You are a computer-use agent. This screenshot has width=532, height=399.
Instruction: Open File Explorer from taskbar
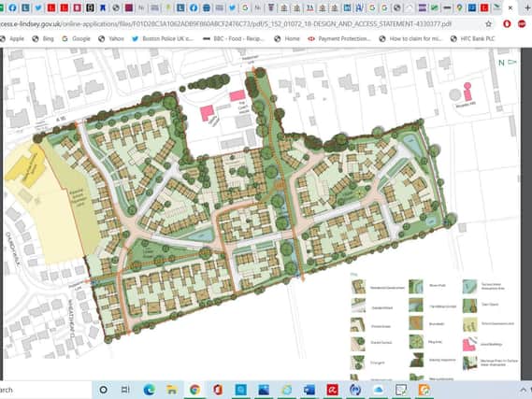point(172,390)
